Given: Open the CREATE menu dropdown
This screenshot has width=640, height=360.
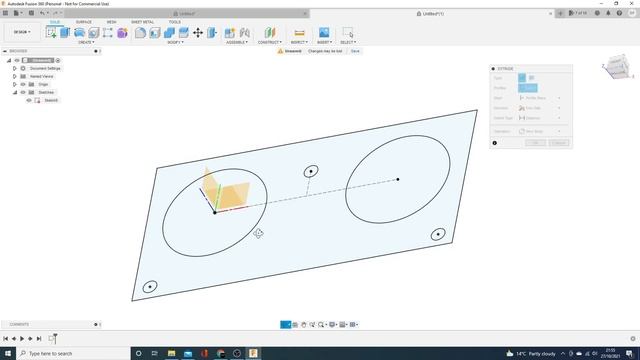Looking at the screenshot, I should [86, 42].
